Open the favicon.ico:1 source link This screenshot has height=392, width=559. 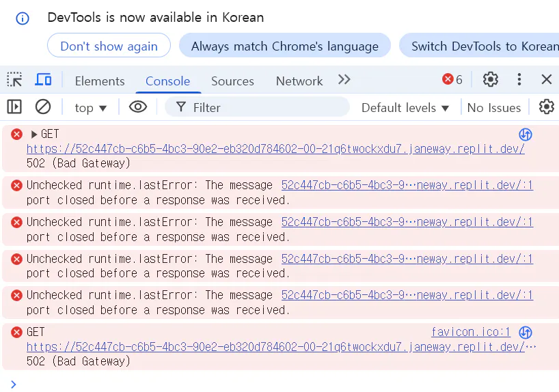(471, 332)
